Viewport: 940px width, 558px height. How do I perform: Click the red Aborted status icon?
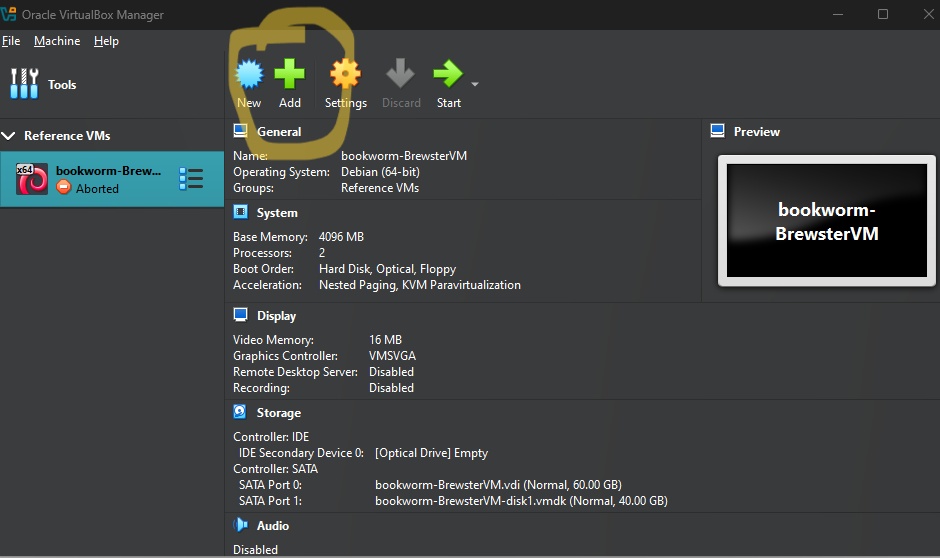(64, 188)
